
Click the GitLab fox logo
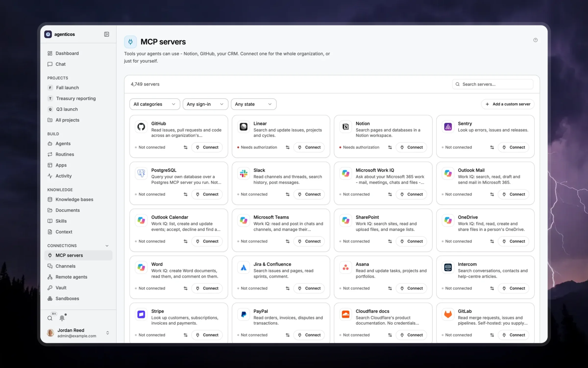(448, 314)
